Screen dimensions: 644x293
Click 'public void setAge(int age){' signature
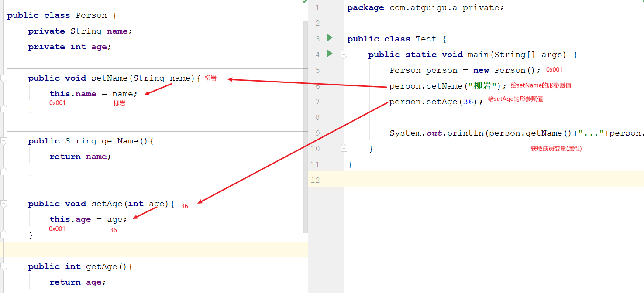(101, 204)
